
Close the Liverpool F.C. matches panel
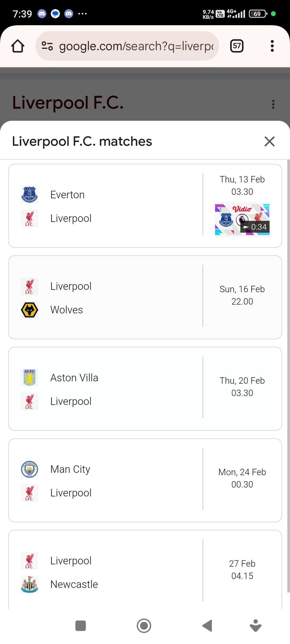(x=270, y=142)
